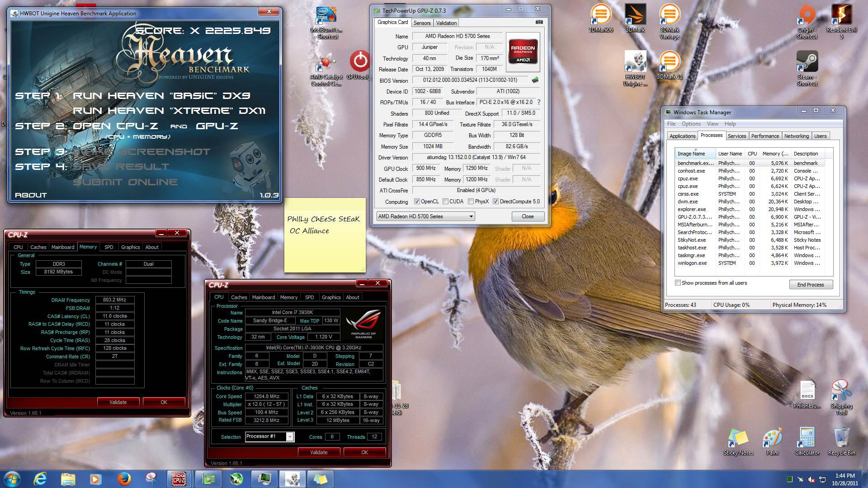This screenshot has width=868, height=488.
Task: Sort processes by Image Name column
Action: [695, 154]
